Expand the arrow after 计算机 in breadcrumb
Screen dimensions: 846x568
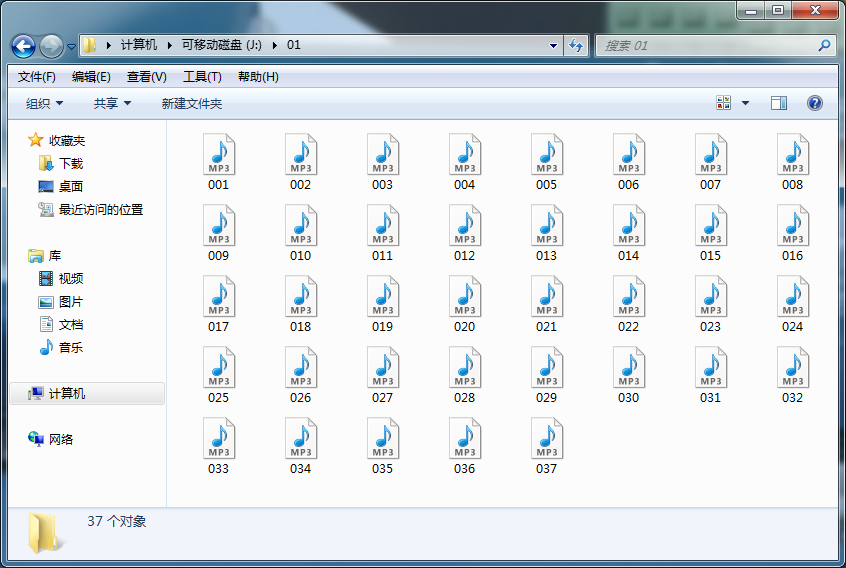(x=169, y=45)
